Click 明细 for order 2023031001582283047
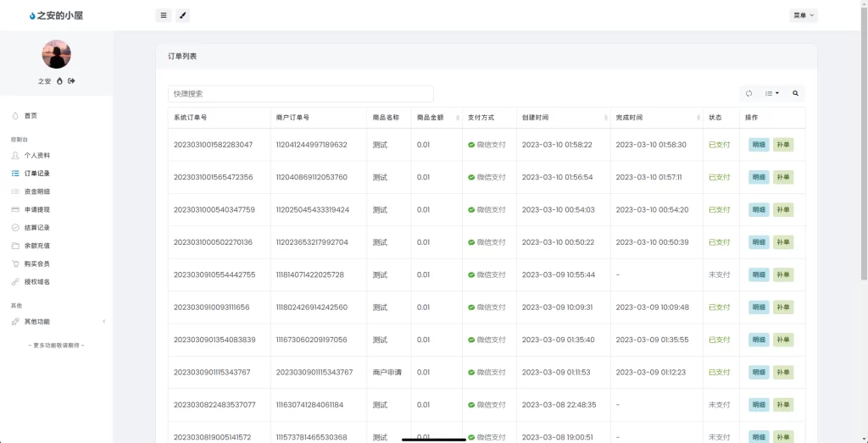The image size is (868, 443). [759, 145]
